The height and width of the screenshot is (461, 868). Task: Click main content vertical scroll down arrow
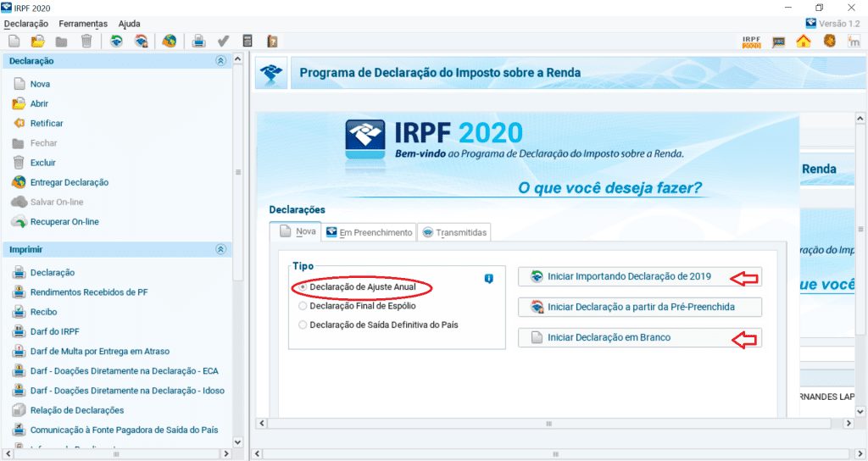[x=860, y=411]
